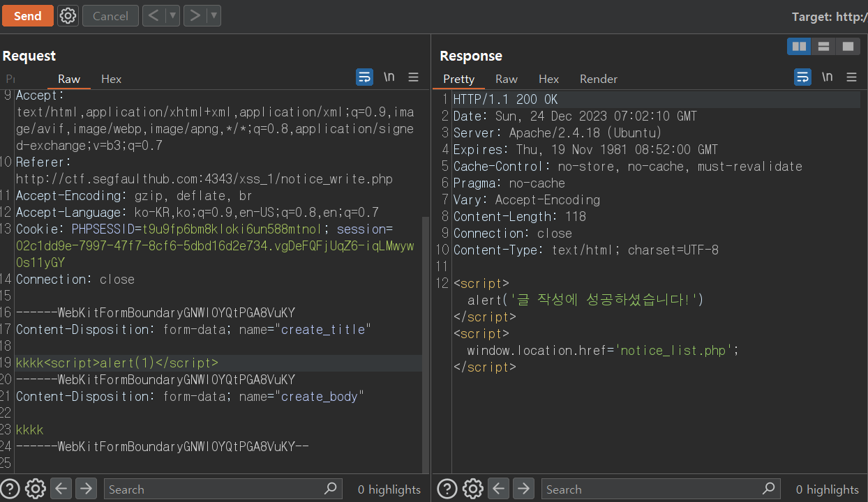Click the create_body field name

(320, 396)
